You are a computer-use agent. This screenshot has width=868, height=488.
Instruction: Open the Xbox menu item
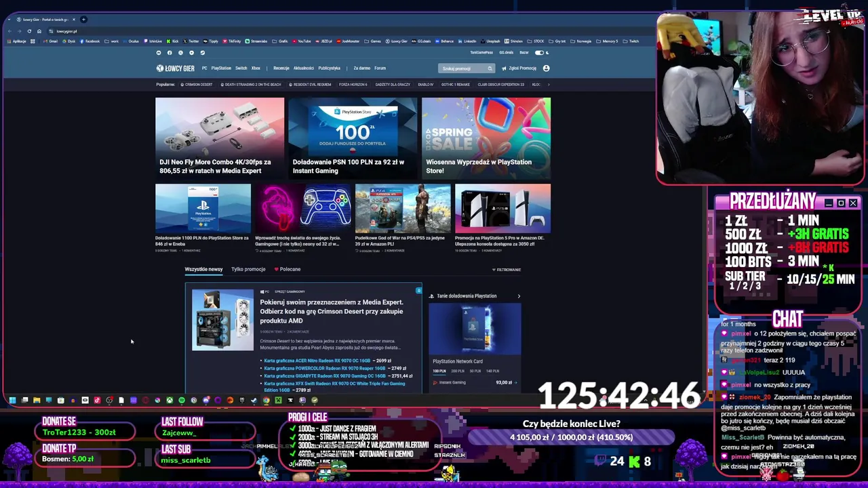pyautogui.click(x=256, y=68)
